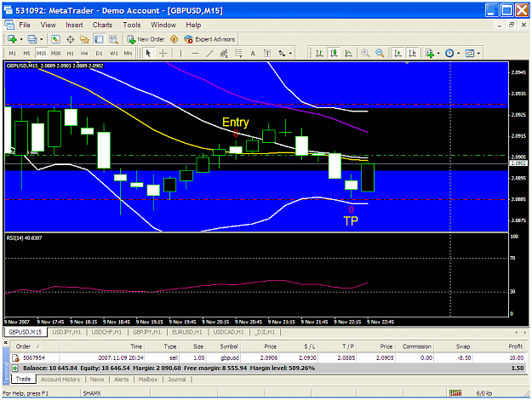Draw a vertical line
532x400 pixels.
pos(180,54)
